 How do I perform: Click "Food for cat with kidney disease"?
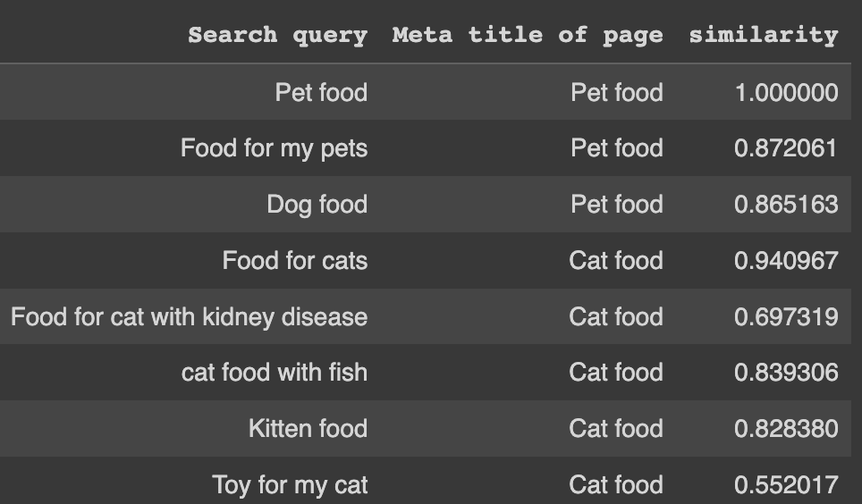(189, 317)
